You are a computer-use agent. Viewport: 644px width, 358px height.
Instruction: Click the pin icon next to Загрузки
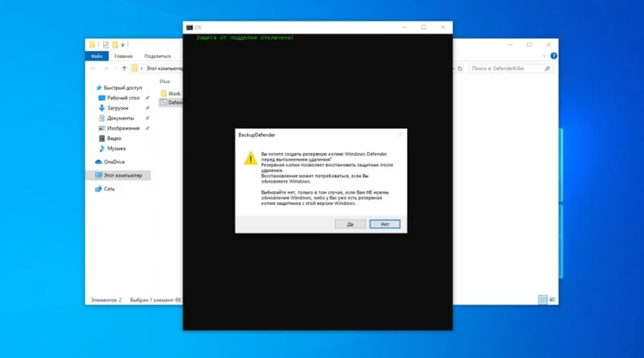pos(147,108)
